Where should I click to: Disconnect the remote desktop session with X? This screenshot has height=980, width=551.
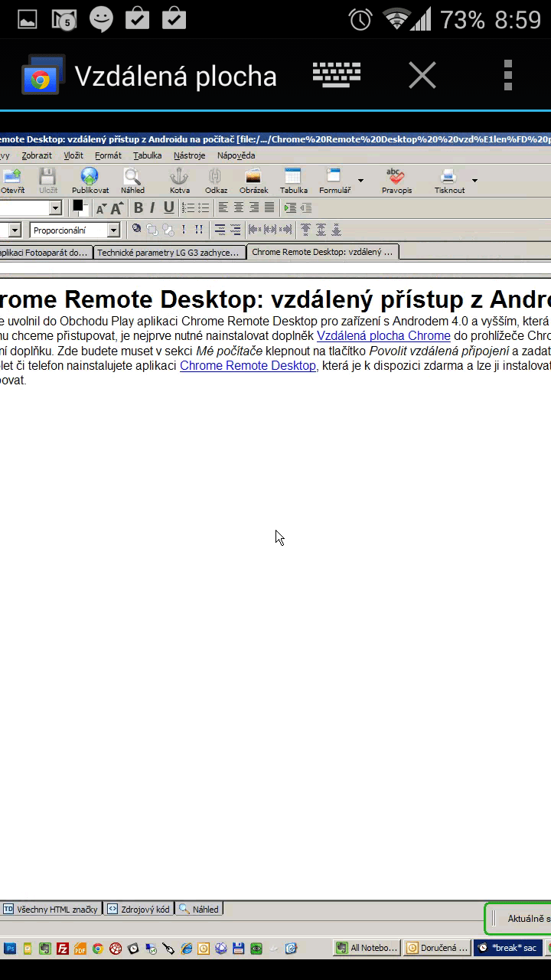pyautogui.click(x=422, y=75)
